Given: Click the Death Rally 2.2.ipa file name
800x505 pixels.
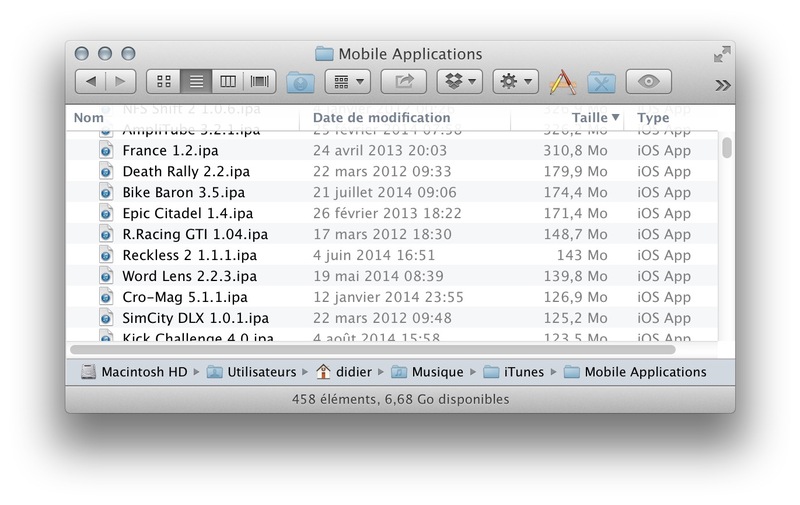Looking at the screenshot, I should [186, 172].
